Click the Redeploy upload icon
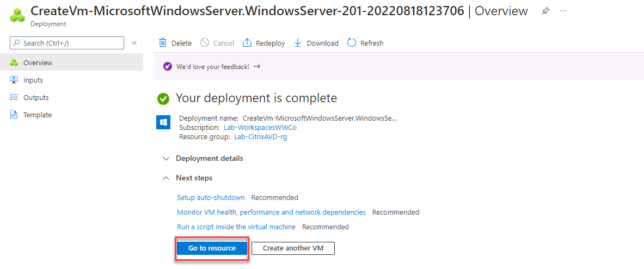The width and height of the screenshot is (644, 269). 247,43
